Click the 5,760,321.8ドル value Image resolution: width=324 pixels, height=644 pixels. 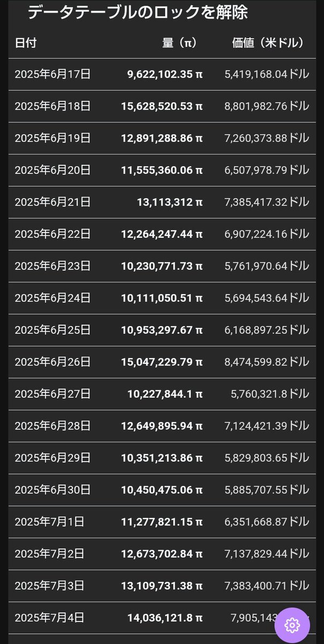click(x=270, y=394)
